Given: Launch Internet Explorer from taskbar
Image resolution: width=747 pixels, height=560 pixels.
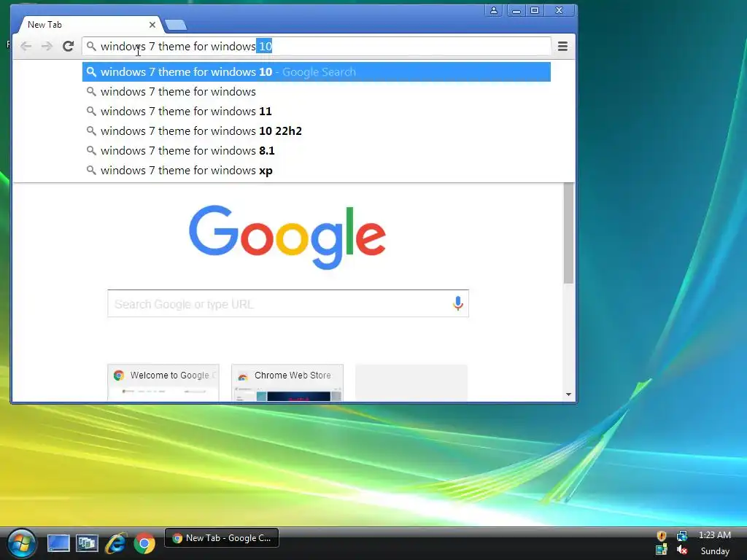Looking at the screenshot, I should coord(116,543).
